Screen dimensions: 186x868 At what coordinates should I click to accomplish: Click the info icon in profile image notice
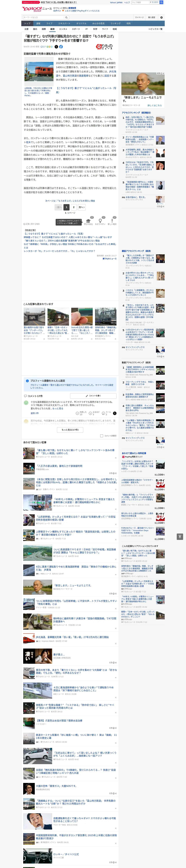coord(27,381)
